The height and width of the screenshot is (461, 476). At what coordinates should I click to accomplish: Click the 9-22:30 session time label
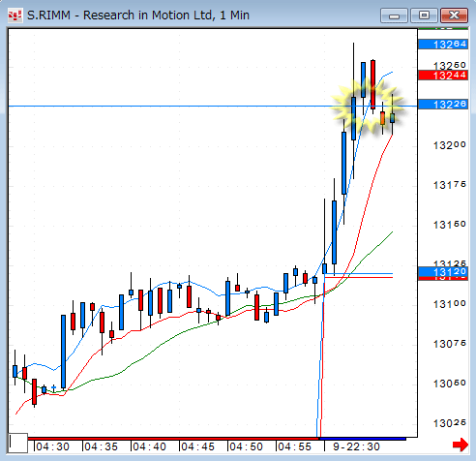pos(356,446)
